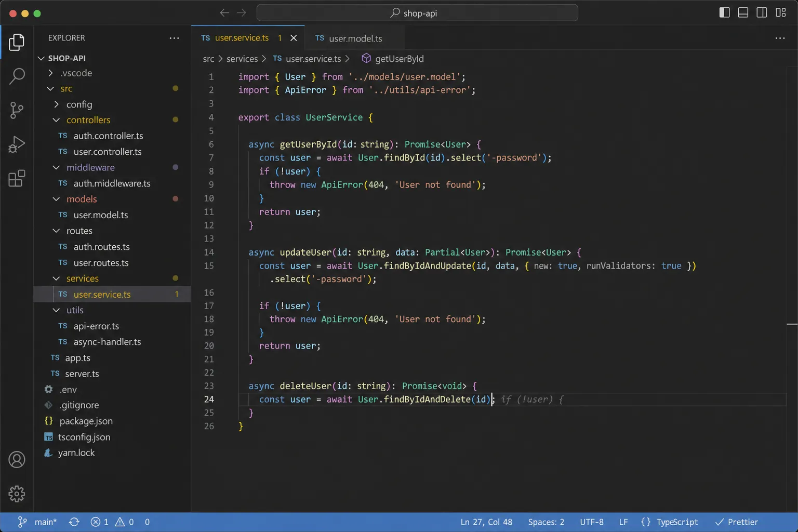Image resolution: width=798 pixels, height=532 pixels.
Task: Close the user.service.ts tab
Action: pos(294,38)
